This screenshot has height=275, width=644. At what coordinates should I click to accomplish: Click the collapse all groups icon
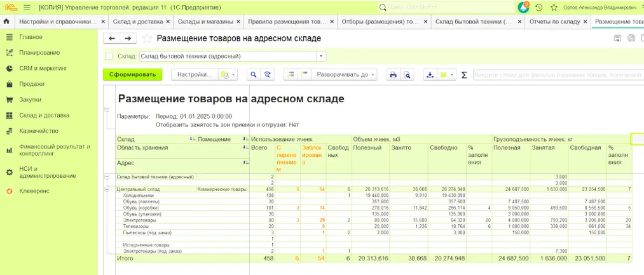point(305,75)
